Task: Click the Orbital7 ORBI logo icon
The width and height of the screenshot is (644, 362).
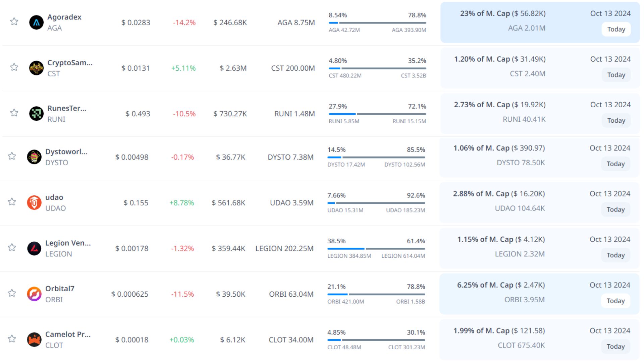Action: point(34,294)
